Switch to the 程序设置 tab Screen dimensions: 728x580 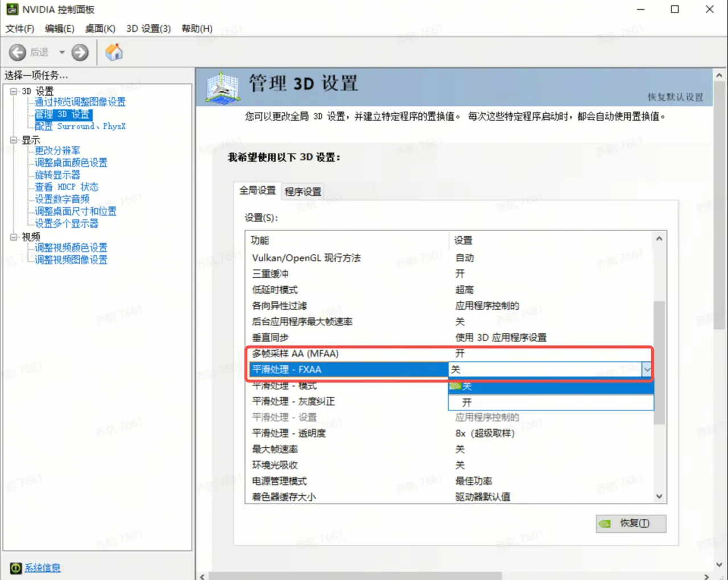pos(303,192)
